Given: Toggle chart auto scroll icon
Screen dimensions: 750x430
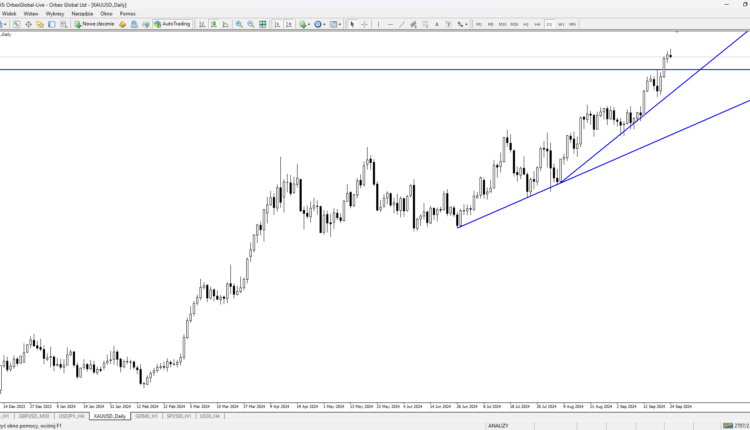Looking at the screenshot, I should tap(276, 24).
